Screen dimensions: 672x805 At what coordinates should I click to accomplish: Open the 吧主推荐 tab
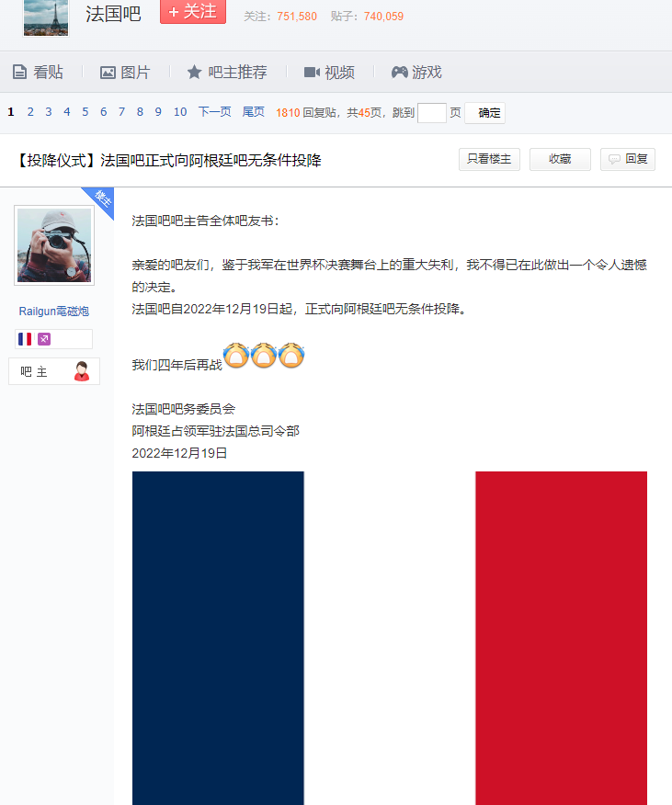226,73
